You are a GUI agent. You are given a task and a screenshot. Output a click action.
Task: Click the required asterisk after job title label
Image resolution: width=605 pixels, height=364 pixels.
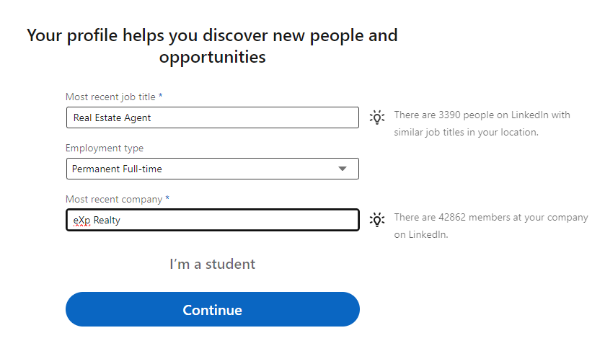coord(161,97)
